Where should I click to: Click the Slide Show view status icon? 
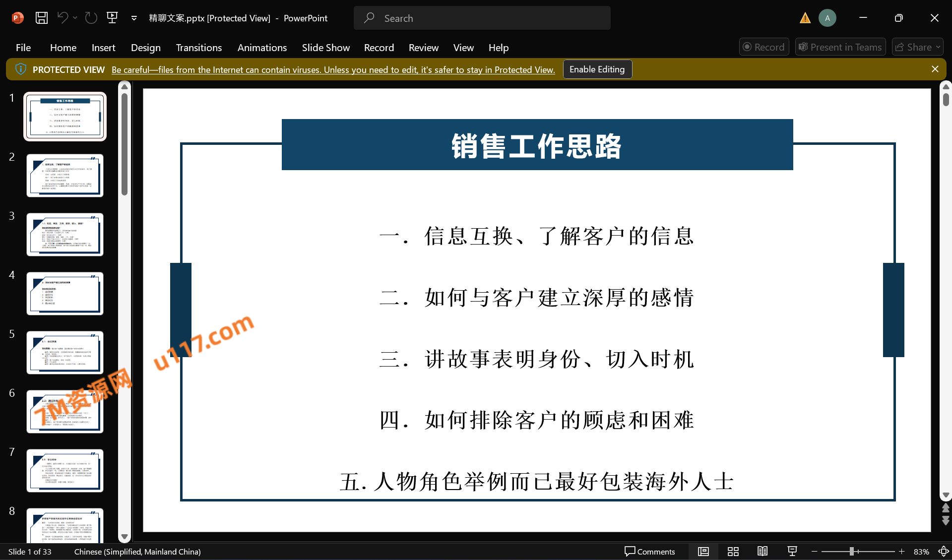tap(792, 552)
